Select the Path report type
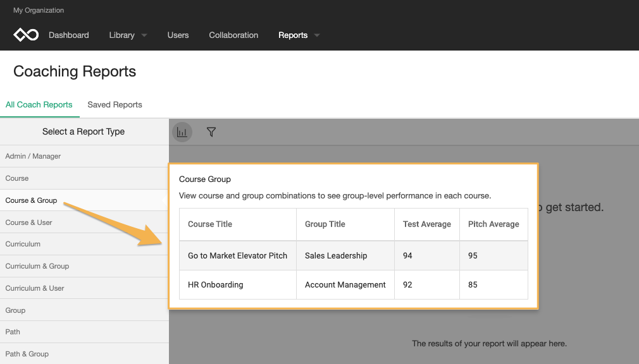The width and height of the screenshot is (639, 364). [x=84, y=332]
